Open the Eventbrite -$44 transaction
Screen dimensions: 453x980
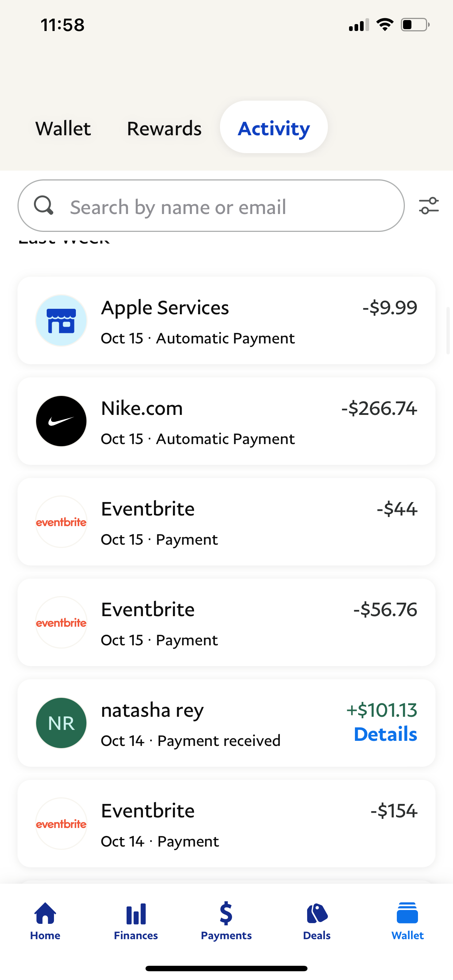pos(226,522)
